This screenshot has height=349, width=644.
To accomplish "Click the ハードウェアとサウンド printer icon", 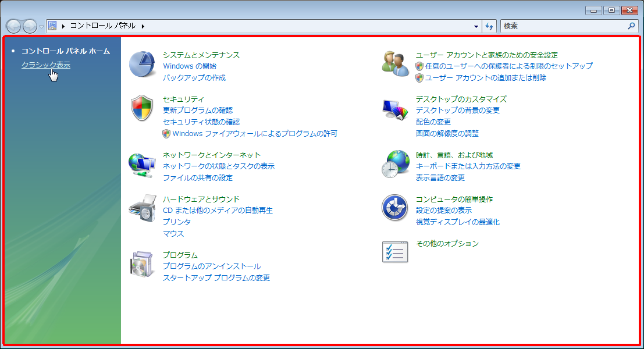I will (x=143, y=208).
